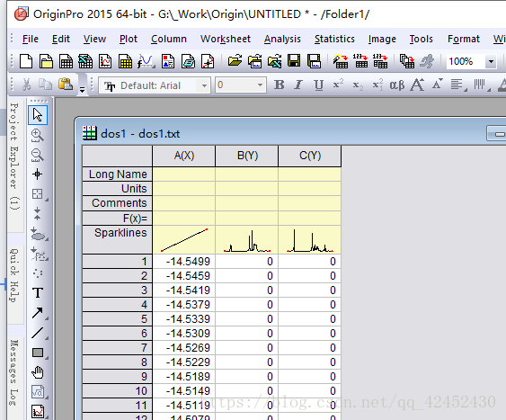
Task: Select the Arrow drawing tool
Action: tap(38, 313)
